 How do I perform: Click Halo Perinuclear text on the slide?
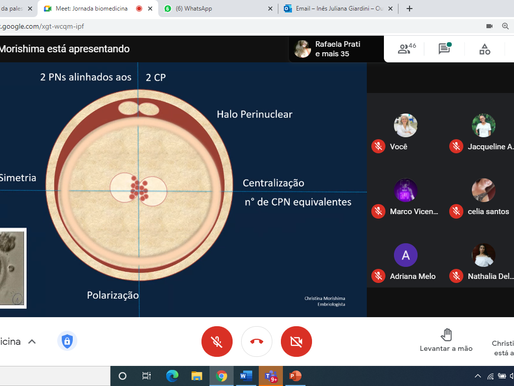click(x=254, y=114)
